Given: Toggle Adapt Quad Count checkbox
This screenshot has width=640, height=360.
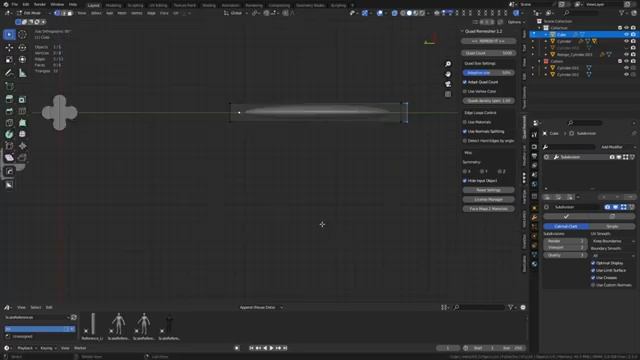Looking at the screenshot, I should [465, 82].
